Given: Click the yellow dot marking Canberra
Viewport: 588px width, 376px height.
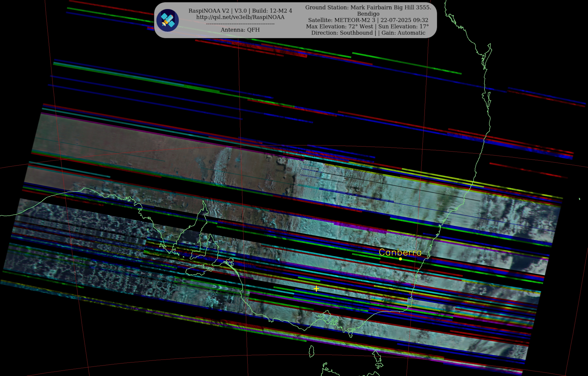Looking at the screenshot, I should [400, 259].
